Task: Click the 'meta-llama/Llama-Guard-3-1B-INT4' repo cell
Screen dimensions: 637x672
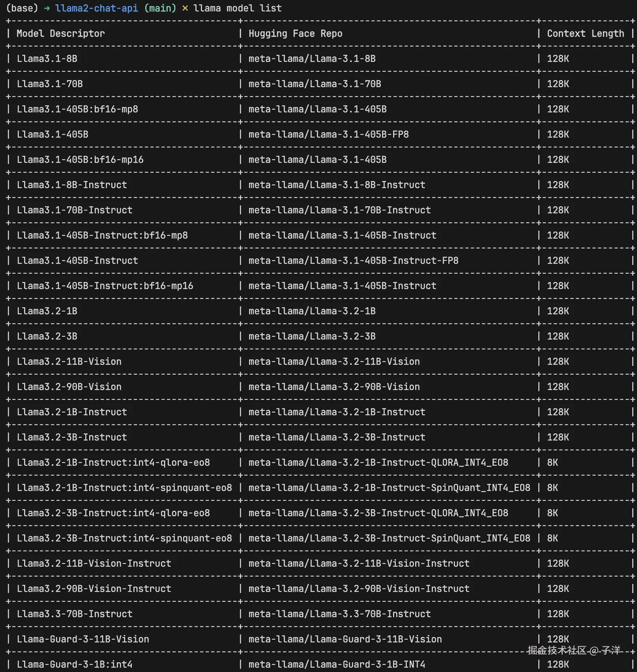Action: 337,665
